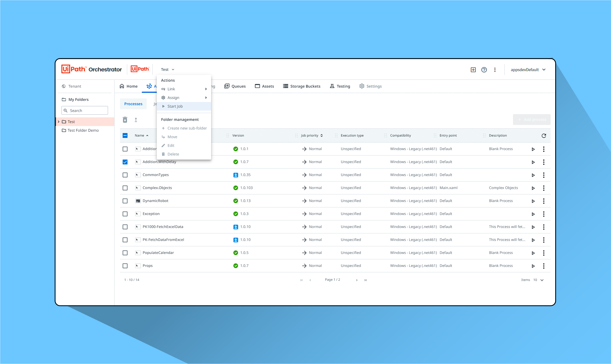Open the Name column sort dropdown
This screenshot has height=364, width=611.
click(146, 135)
